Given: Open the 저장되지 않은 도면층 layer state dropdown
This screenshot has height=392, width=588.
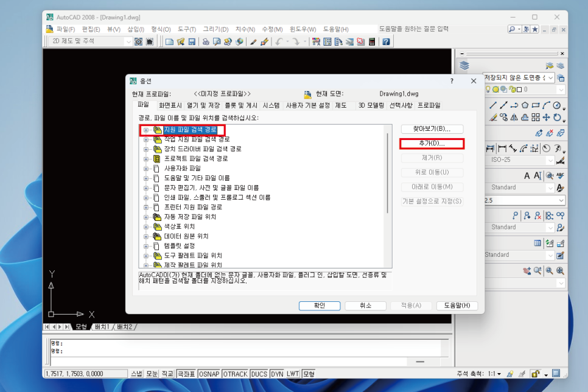Looking at the screenshot, I should click(550, 78).
